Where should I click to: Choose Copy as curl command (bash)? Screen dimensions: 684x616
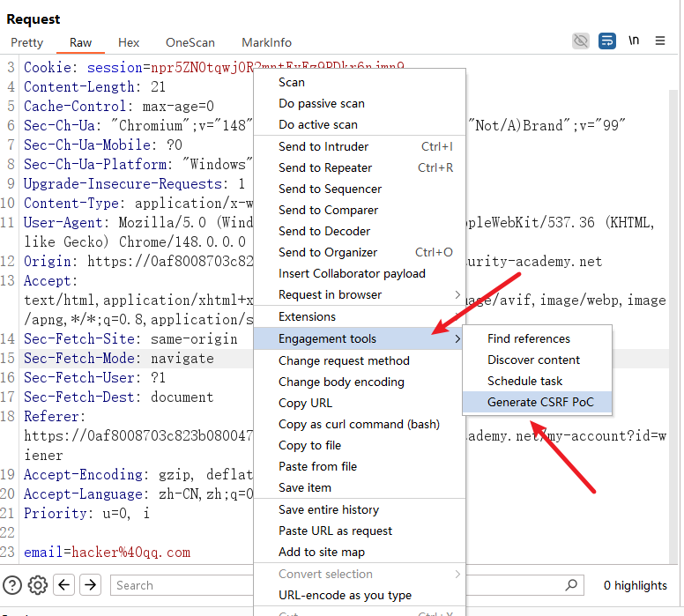pyautogui.click(x=360, y=424)
